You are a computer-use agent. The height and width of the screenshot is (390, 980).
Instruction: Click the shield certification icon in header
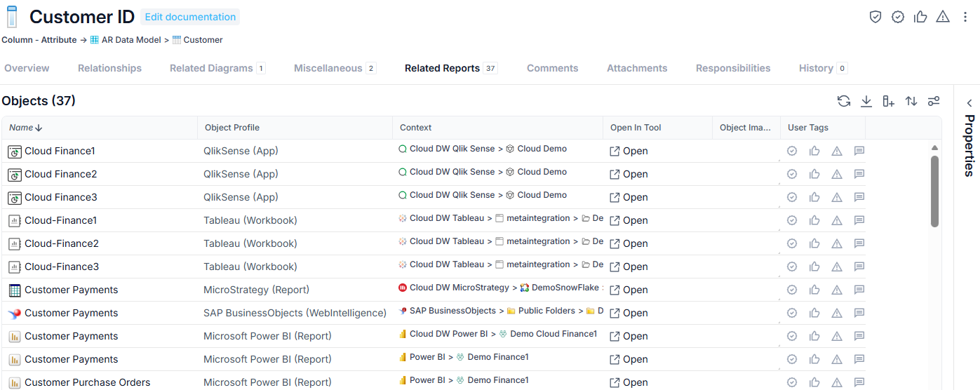[875, 17]
